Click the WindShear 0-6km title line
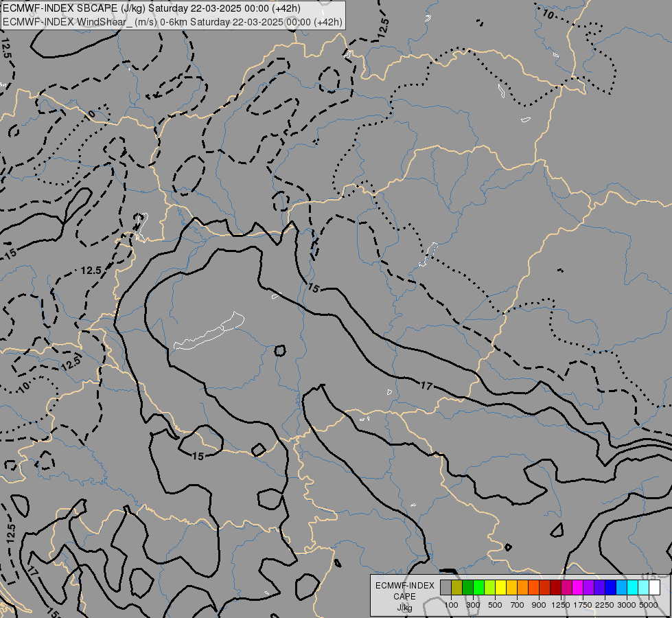The image size is (672, 618). point(172,21)
